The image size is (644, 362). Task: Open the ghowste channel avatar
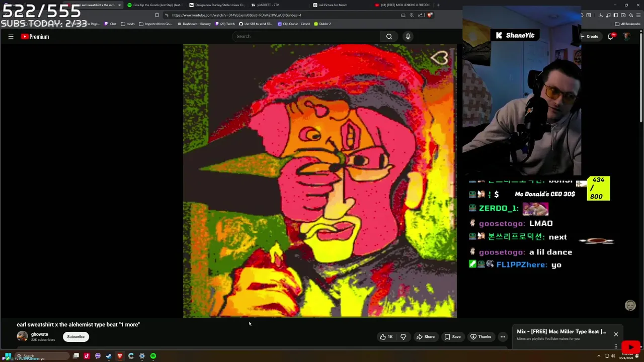click(22, 337)
